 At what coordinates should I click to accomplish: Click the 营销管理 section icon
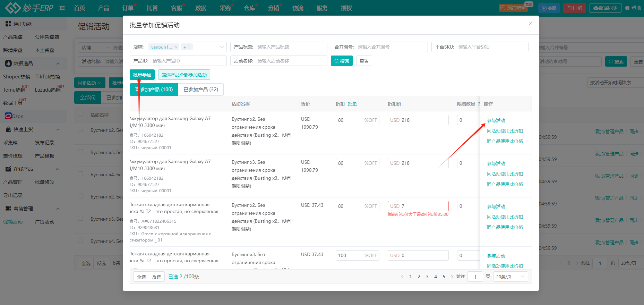(x=8, y=208)
